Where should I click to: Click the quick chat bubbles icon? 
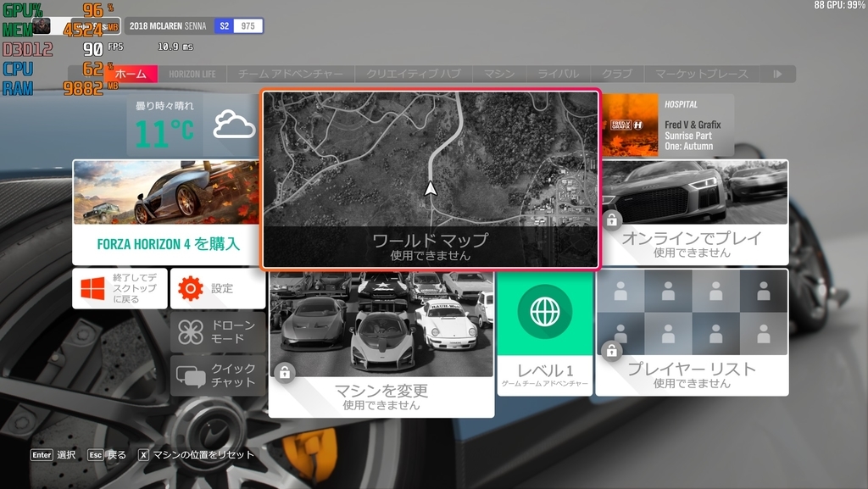point(191,376)
